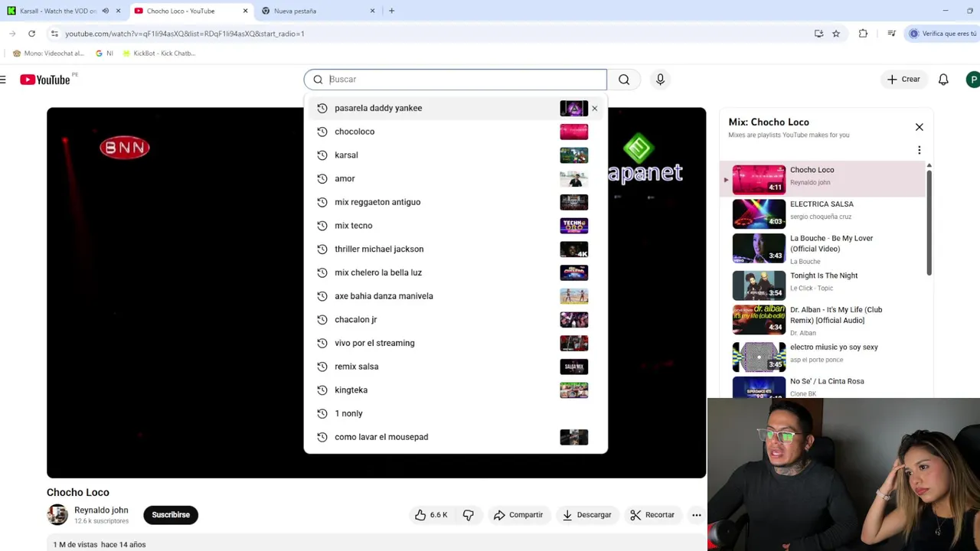The image size is (980, 551).
Task: Click the Crear button
Action: click(x=903, y=79)
